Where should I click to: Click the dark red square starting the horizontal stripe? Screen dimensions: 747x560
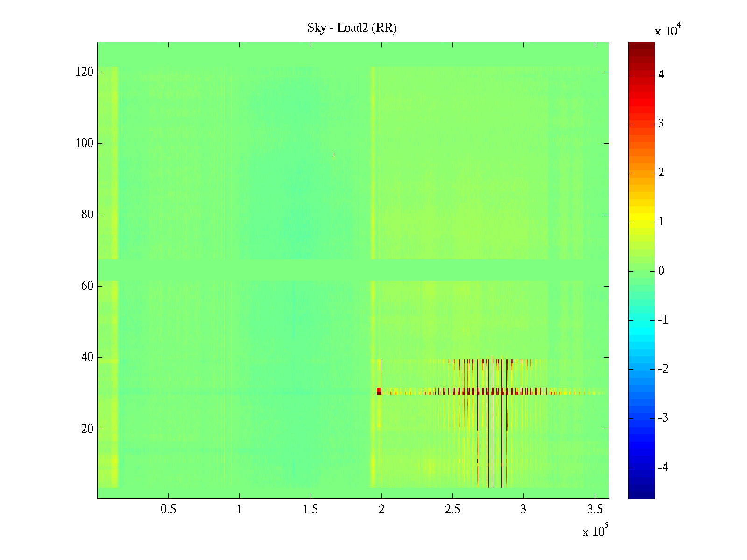379,391
